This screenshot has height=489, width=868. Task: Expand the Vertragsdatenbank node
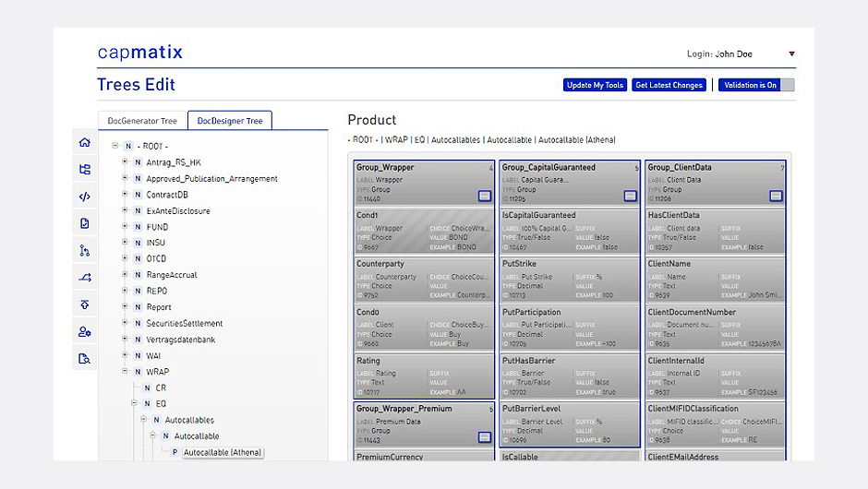[x=125, y=339]
